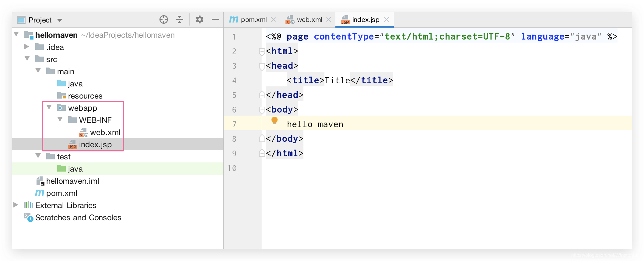Select resources folder in tree

click(x=85, y=96)
